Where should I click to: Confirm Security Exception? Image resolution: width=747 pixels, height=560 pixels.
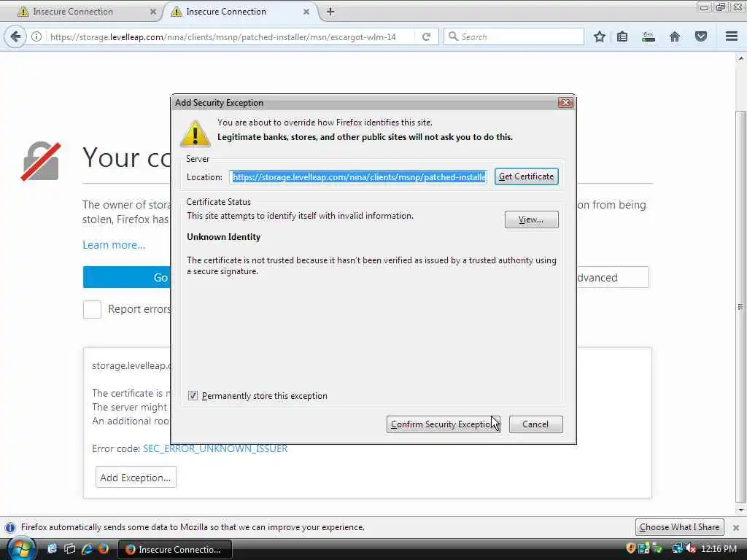tap(443, 424)
